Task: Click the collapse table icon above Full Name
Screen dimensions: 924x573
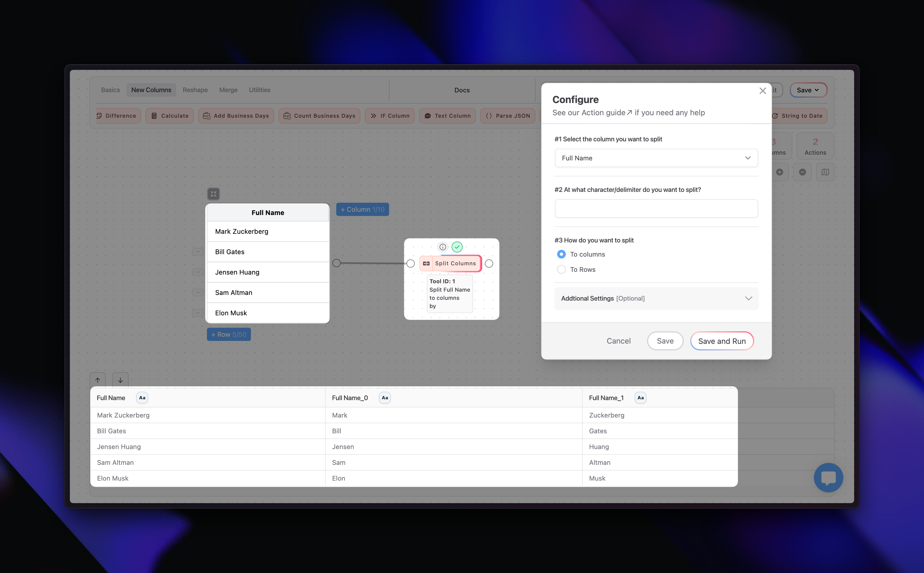Action: [x=213, y=194]
